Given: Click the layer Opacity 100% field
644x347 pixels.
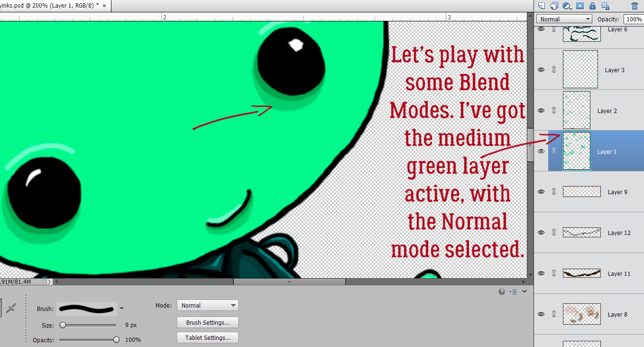Looking at the screenshot, I should pos(634,19).
